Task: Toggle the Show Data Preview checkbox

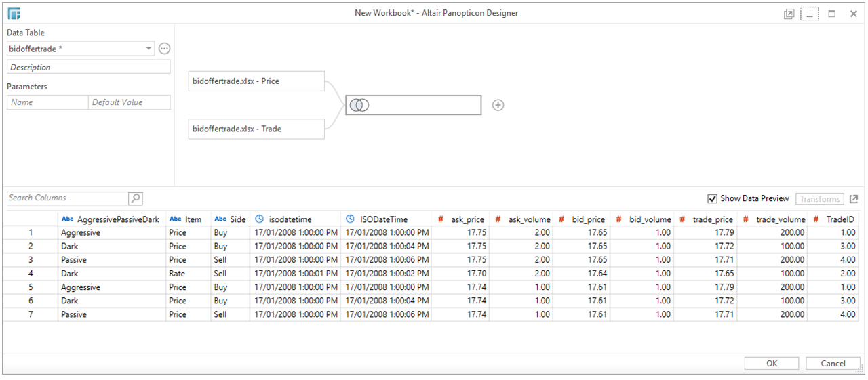Action: [x=712, y=199]
